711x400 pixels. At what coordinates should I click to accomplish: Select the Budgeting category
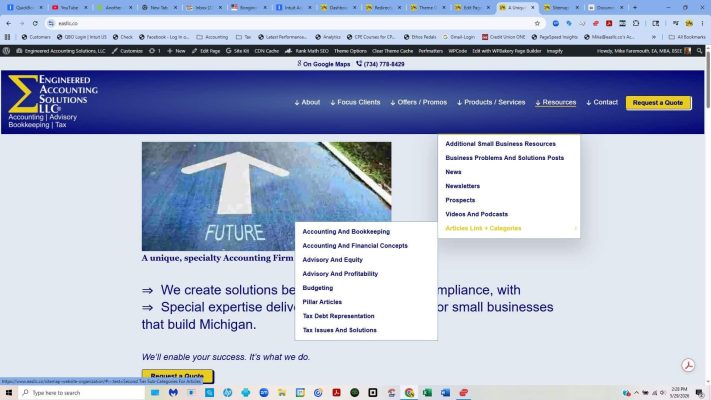pyautogui.click(x=317, y=288)
